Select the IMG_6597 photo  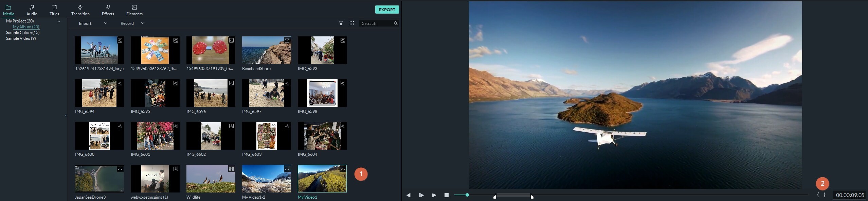click(x=267, y=93)
